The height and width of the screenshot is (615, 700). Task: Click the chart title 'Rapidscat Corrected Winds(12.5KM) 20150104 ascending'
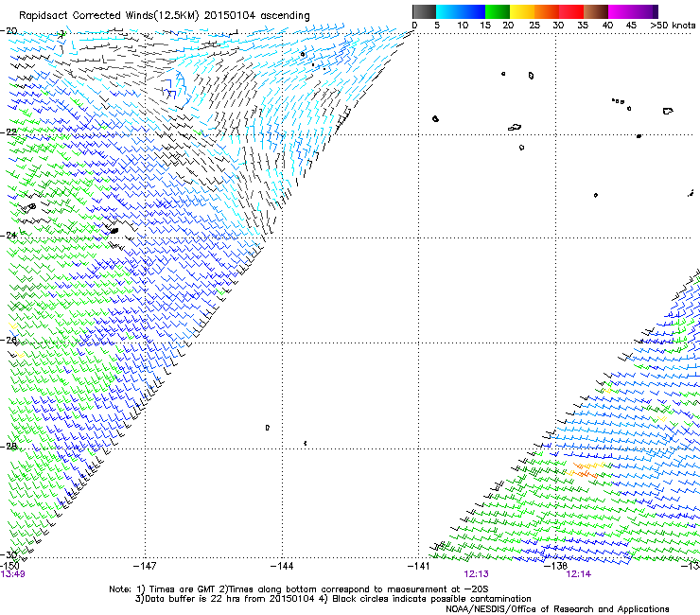pyautogui.click(x=165, y=16)
